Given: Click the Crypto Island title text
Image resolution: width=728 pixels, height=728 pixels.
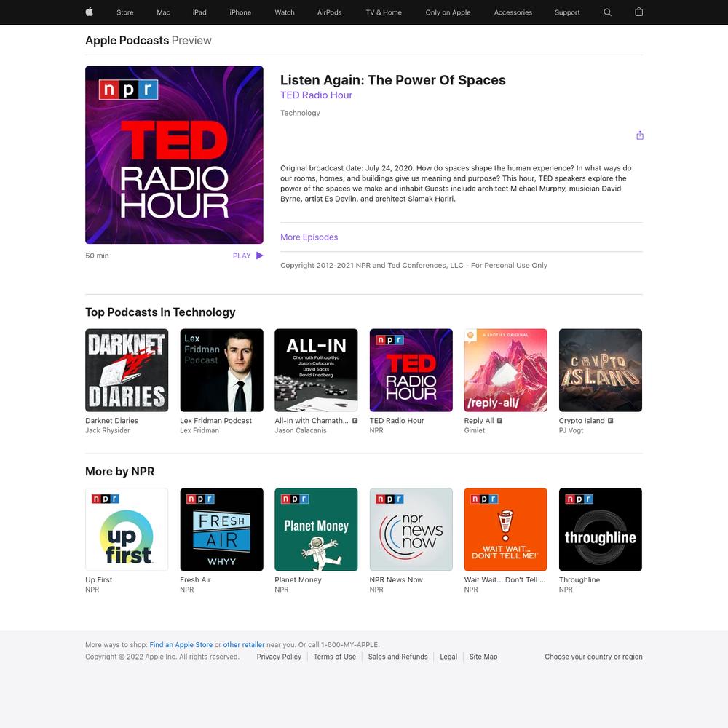Looking at the screenshot, I should click(x=582, y=421).
